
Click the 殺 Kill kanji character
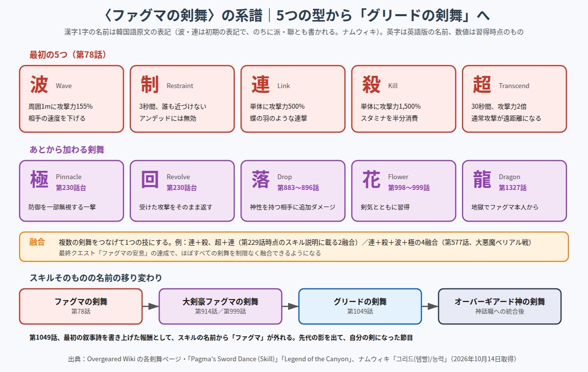pos(371,85)
